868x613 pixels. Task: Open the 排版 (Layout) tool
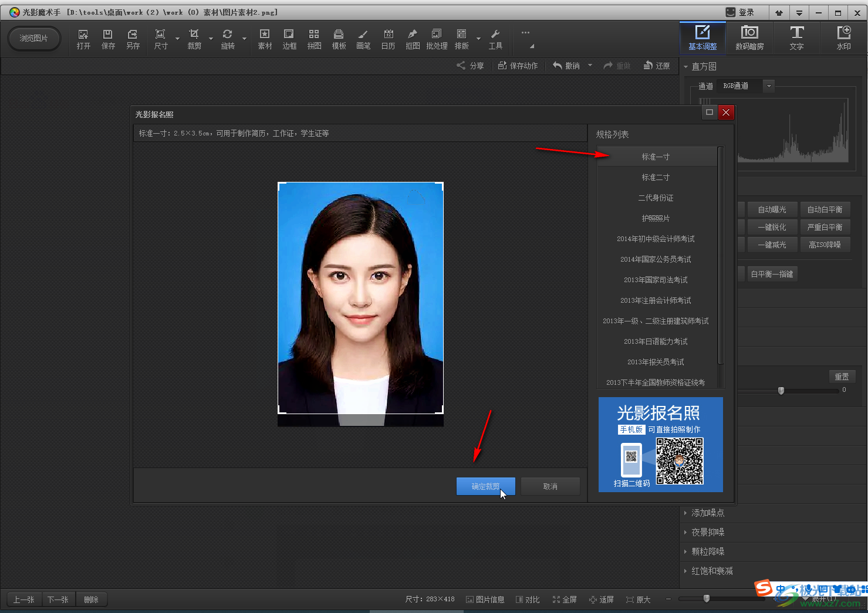click(x=462, y=39)
